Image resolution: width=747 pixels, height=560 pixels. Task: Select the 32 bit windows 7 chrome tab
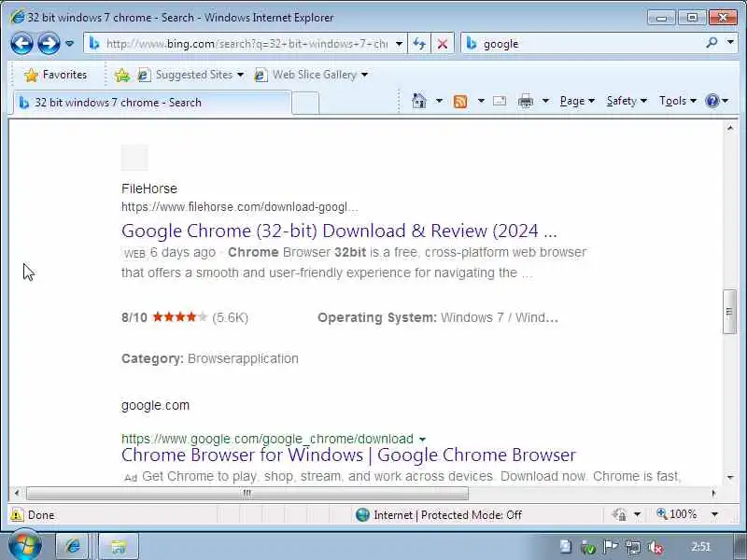pos(152,103)
